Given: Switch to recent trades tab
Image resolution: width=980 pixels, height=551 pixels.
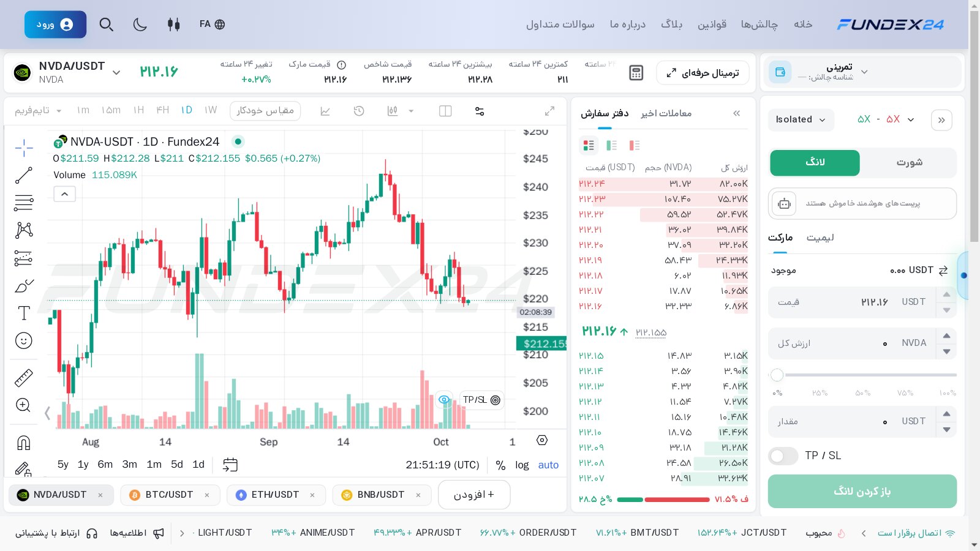Looking at the screenshot, I should 666,113.
